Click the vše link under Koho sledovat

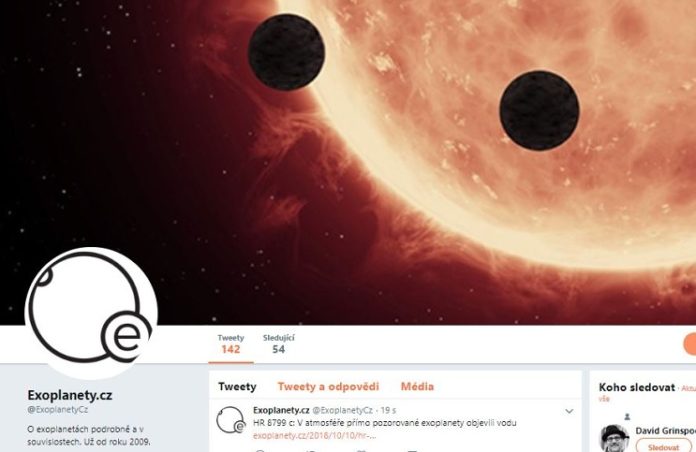click(x=604, y=399)
